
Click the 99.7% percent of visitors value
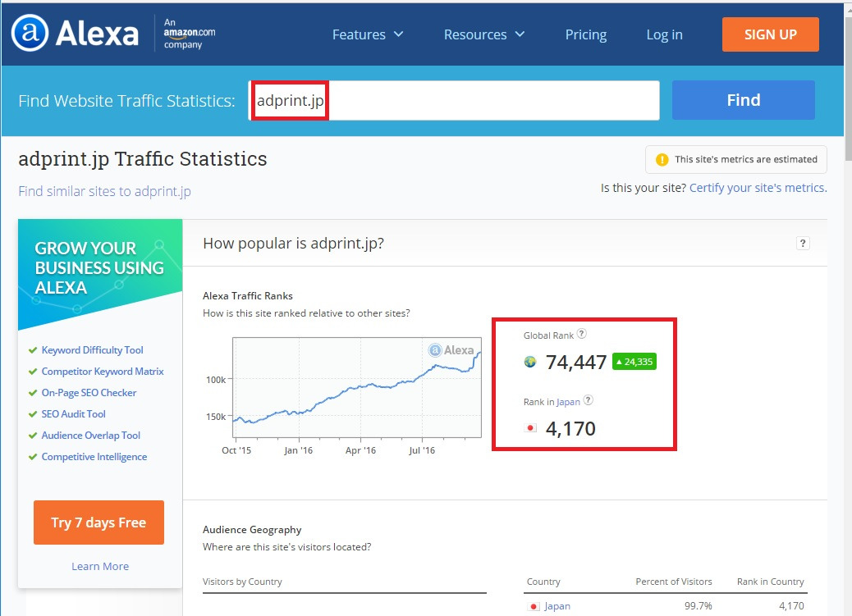tap(699, 606)
